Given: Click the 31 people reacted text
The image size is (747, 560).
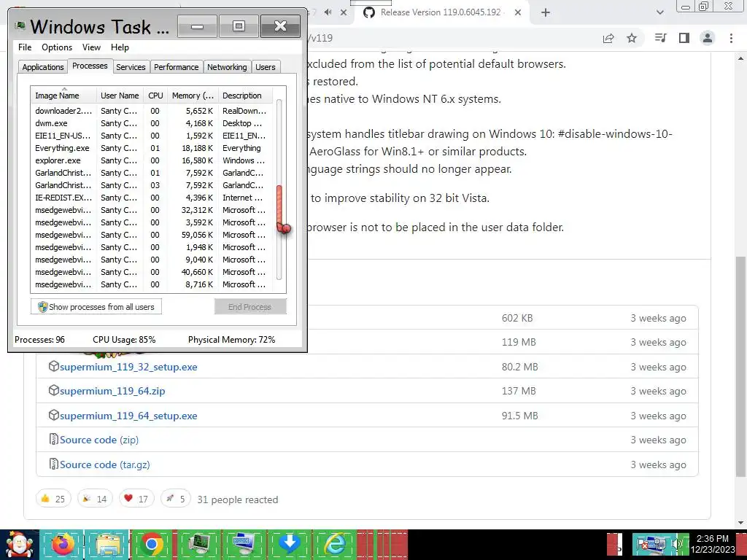Looking at the screenshot, I should tap(238, 499).
